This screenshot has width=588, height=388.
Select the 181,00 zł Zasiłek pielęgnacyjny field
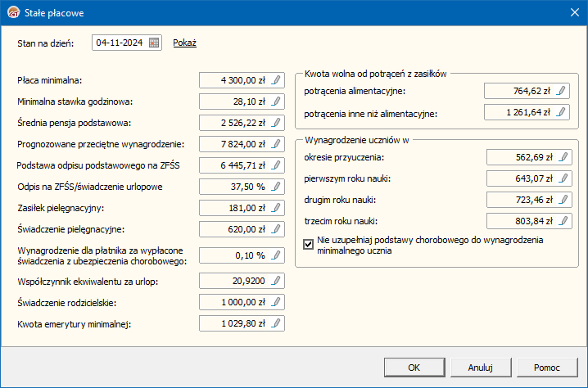pos(242,208)
